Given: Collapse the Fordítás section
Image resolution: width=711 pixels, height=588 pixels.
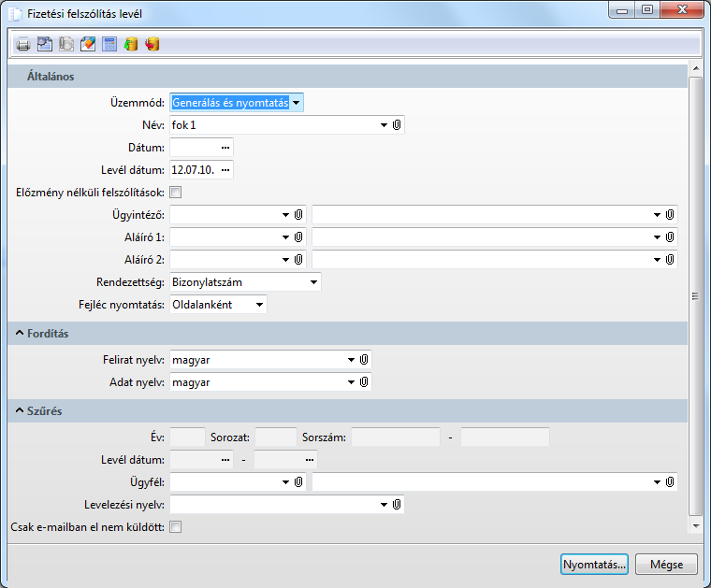Looking at the screenshot, I should pyautogui.click(x=20, y=333).
